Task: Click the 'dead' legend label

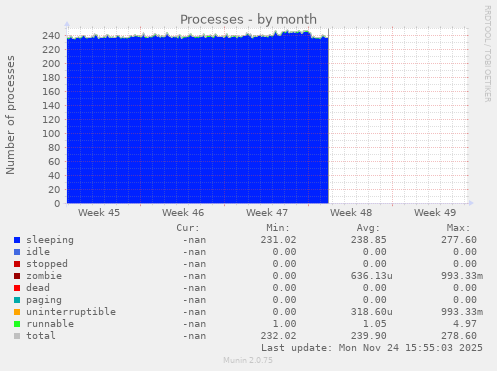Action: click(x=38, y=288)
